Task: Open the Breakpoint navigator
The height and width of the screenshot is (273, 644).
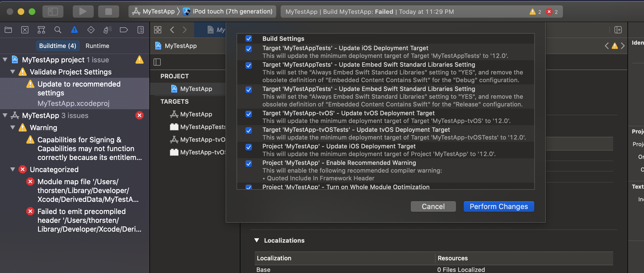Action: click(124, 30)
